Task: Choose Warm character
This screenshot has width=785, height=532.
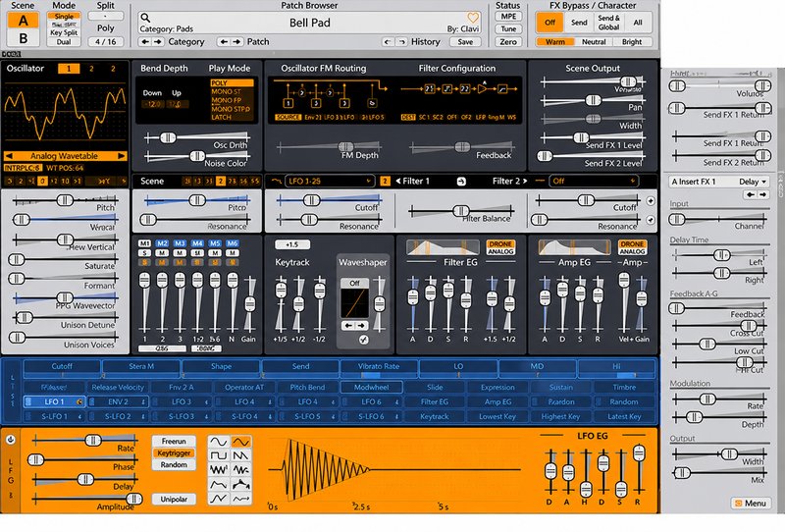Action: 554,42
